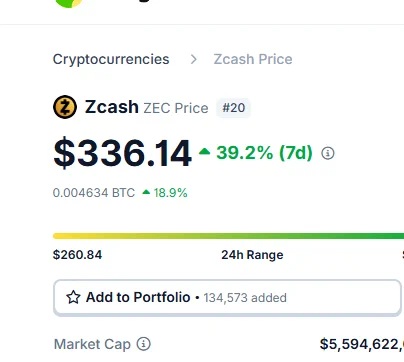Click the $336.14 price value
This screenshot has height=362, width=404.
[x=123, y=153]
